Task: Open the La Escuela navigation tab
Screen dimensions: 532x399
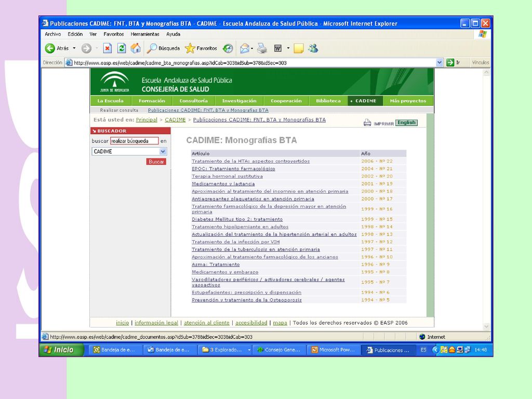Action: coord(110,101)
